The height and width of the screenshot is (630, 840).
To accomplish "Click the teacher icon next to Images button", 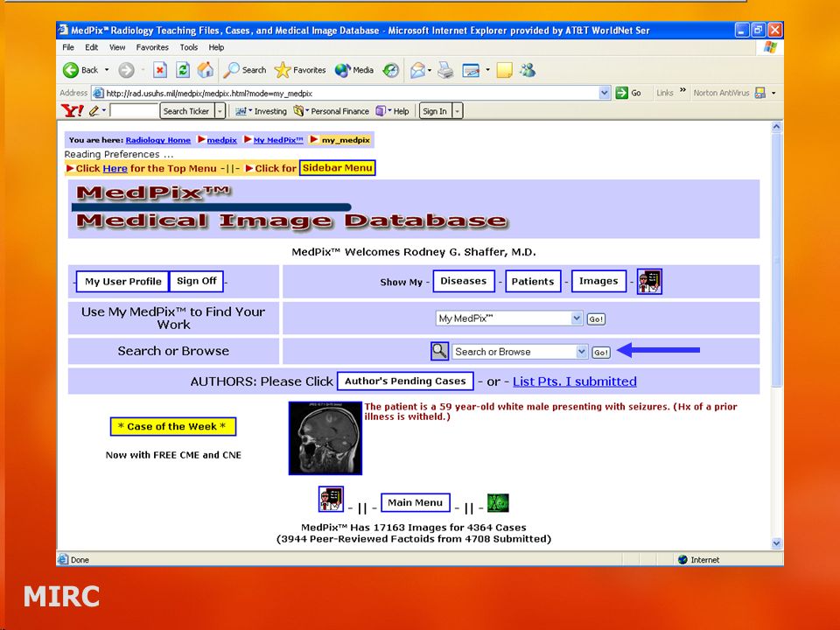I will (x=649, y=281).
